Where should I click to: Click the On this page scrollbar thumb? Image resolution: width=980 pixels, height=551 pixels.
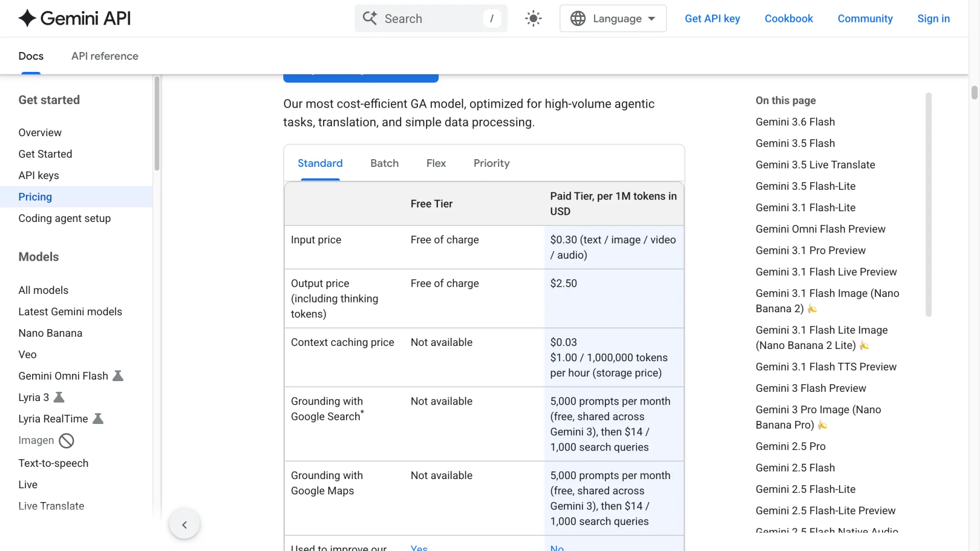point(928,205)
